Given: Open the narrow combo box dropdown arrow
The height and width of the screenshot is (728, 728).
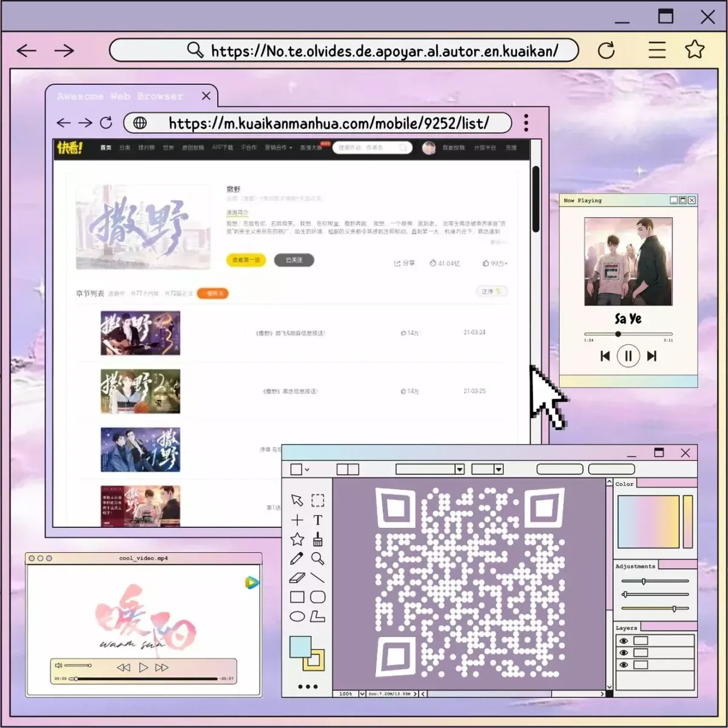Looking at the screenshot, I should 499,469.
